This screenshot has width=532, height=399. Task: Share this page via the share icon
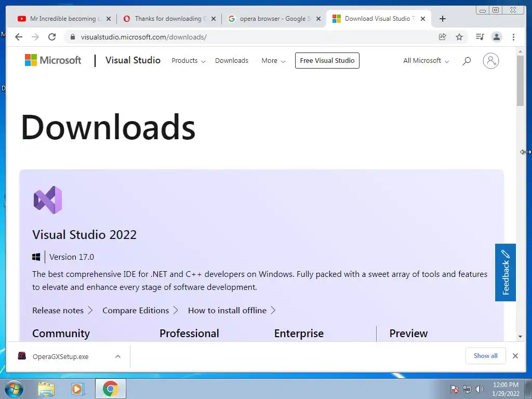pyautogui.click(x=443, y=37)
